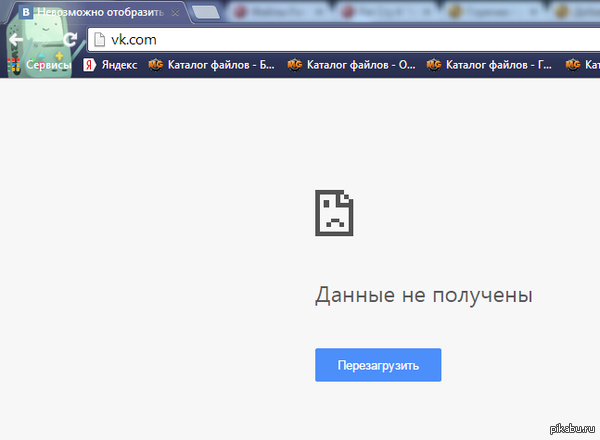Click the Данные не получены error heading
This screenshot has height=440, width=600.
pos(424,296)
